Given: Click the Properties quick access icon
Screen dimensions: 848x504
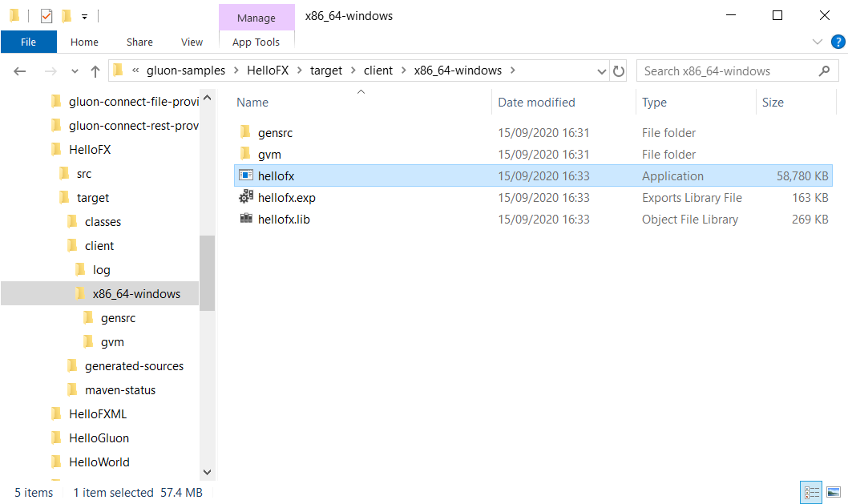Looking at the screenshot, I should pos(46,16).
